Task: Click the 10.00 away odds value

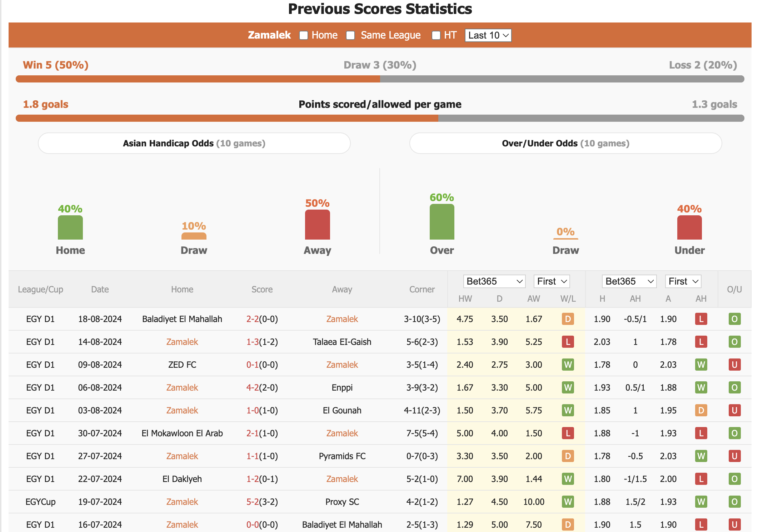Action: click(534, 502)
